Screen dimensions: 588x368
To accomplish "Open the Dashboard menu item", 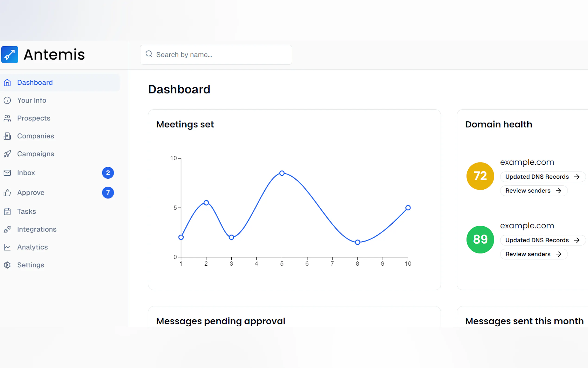I will (35, 82).
